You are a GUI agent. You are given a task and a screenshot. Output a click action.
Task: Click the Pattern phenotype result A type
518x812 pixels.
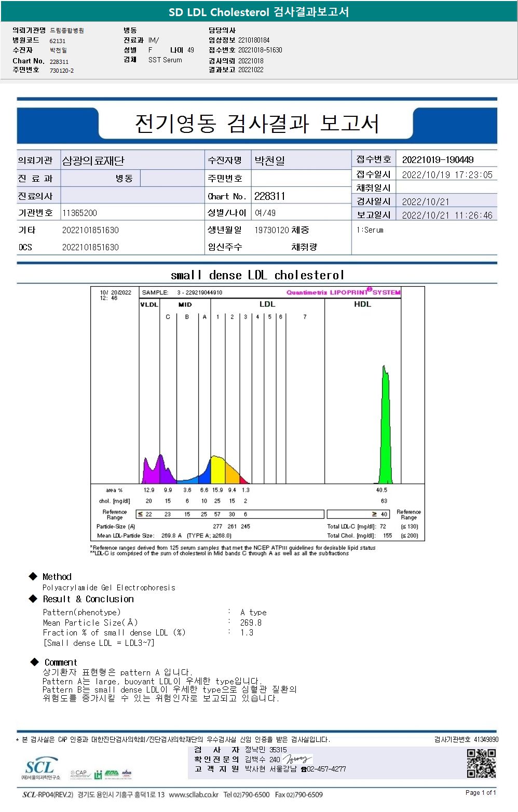(x=253, y=612)
